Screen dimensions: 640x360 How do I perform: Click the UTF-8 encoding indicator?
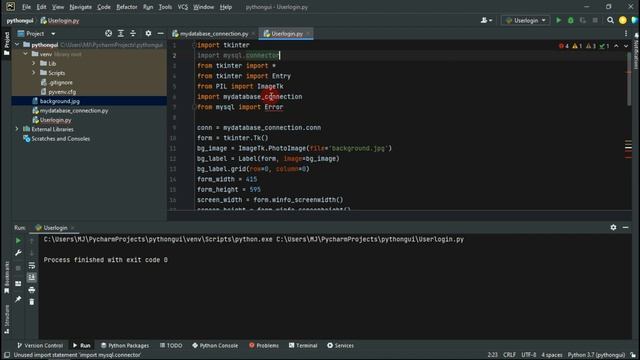tap(529, 355)
